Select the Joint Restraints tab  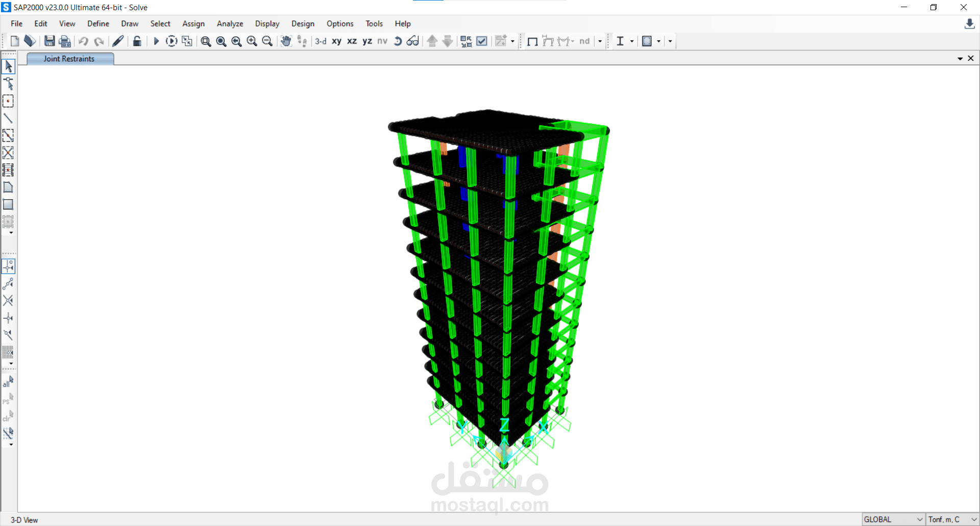coord(70,59)
